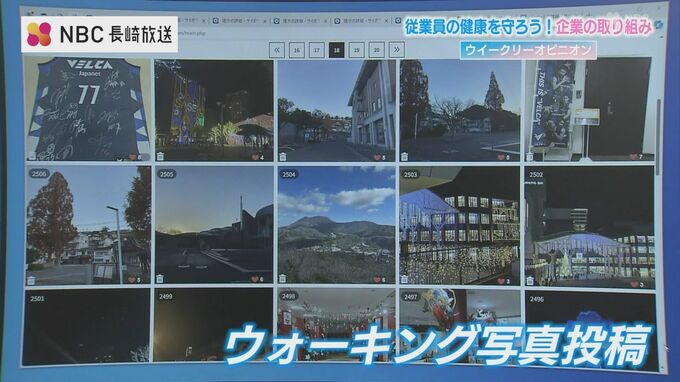Like the THIS IS VELCA banner photo

[633, 157]
